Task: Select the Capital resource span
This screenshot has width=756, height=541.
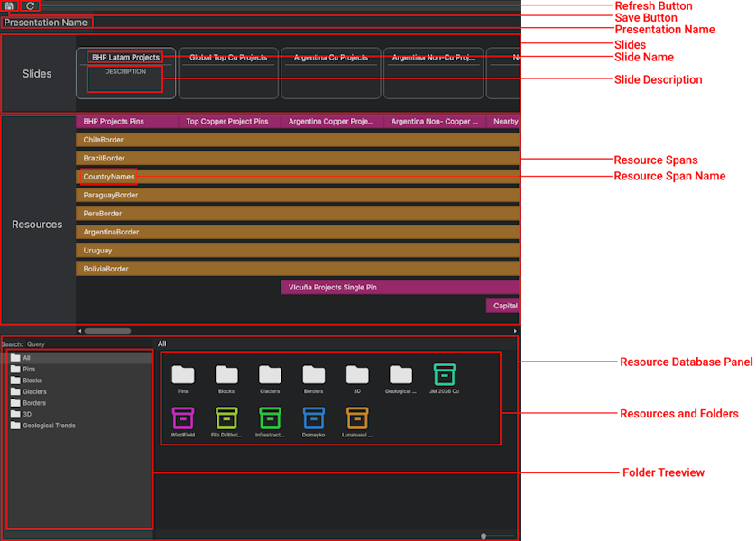Action: (502, 306)
